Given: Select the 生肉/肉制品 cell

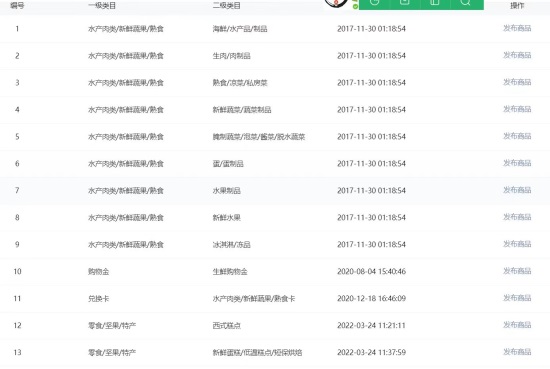Looking at the screenshot, I should (232, 56).
